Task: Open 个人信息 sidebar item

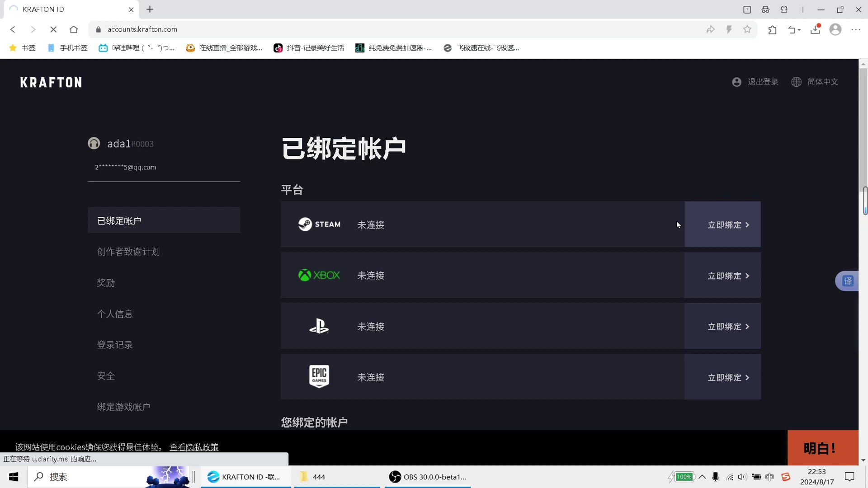Action: pyautogui.click(x=115, y=314)
